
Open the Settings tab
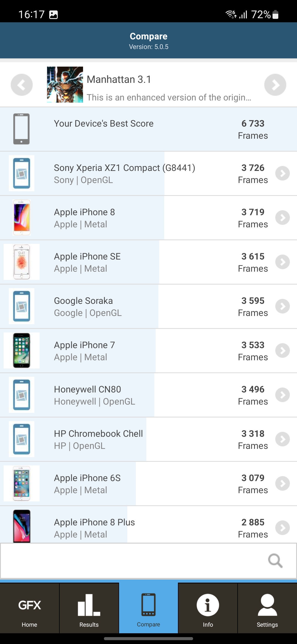[x=267, y=609]
